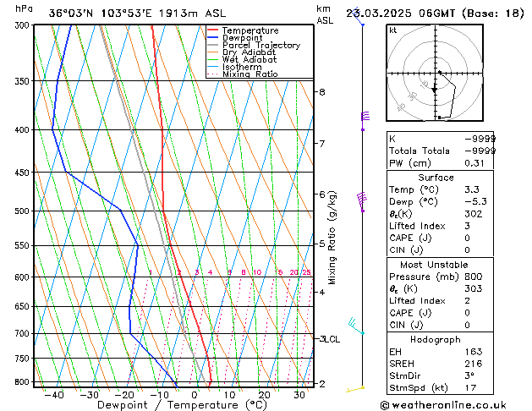Click the '-40' temperature axis label

pyautogui.click(x=54, y=395)
